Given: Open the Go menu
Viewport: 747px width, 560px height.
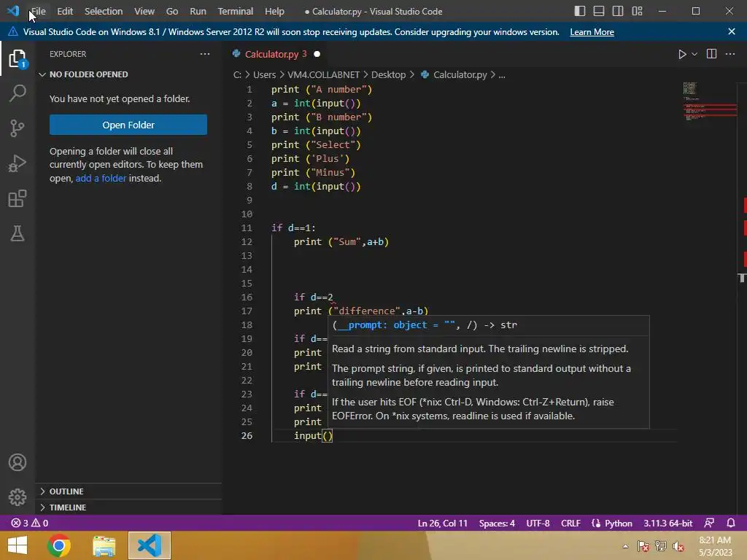Looking at the screenshot, I should tap(172, 11).
